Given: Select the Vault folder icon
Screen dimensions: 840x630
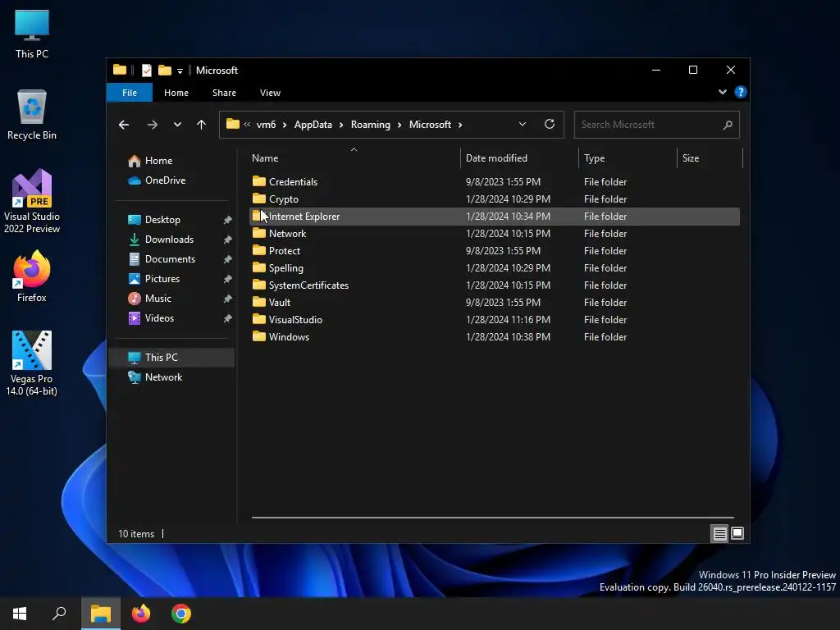Looking at the screenshot, I should [x=259, y=302].
